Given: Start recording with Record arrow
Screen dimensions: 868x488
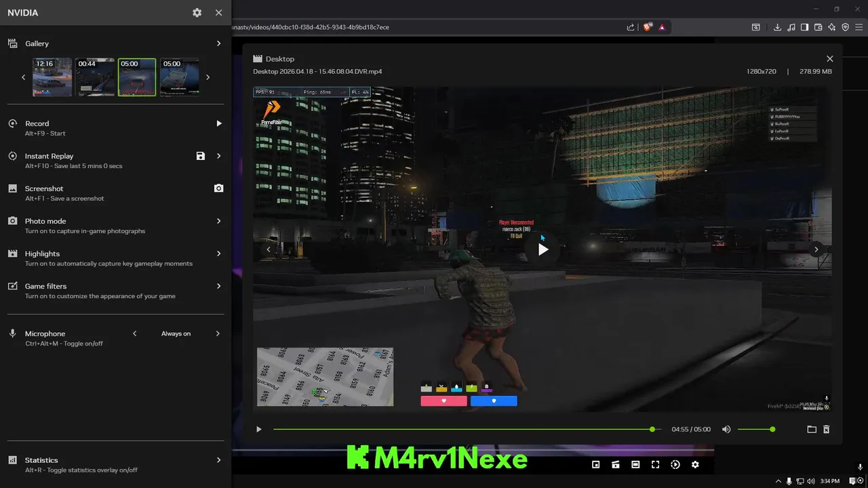Looking at the screenshot, I should point(218,123).
